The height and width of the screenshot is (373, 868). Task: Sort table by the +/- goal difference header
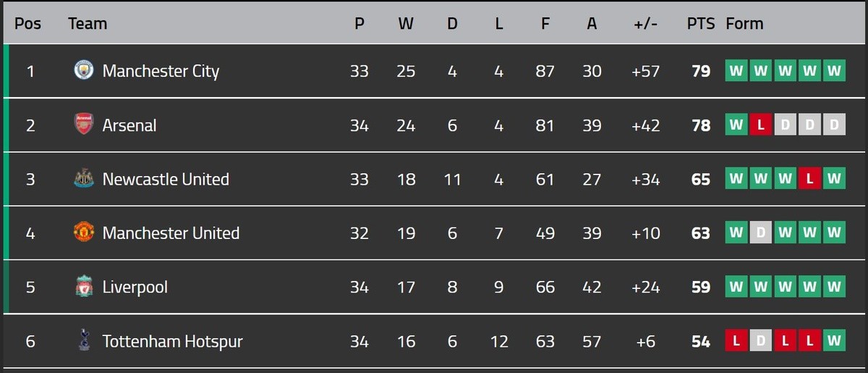pyautogui.click(x=645, y=23)
